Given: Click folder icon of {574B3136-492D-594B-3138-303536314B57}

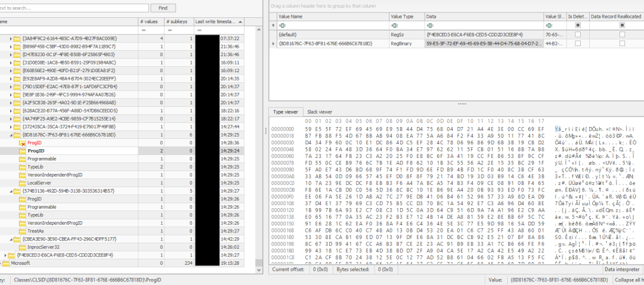Looking at the screenshot, I should click(17, 191).
